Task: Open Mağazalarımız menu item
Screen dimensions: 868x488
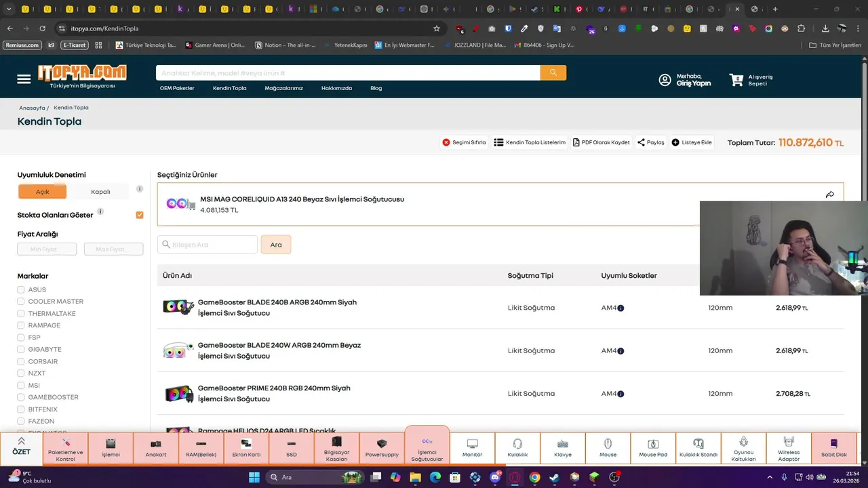Action: point(284,88)
